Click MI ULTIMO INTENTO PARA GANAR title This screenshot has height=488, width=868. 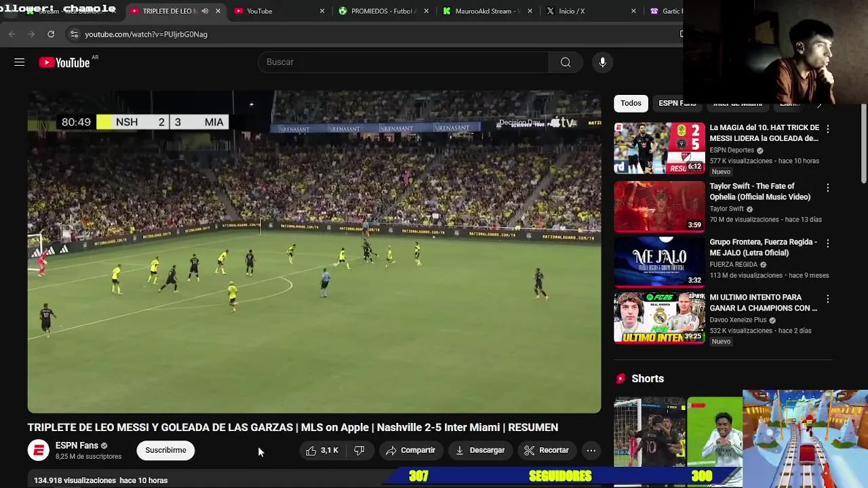(x=764, y=302)
